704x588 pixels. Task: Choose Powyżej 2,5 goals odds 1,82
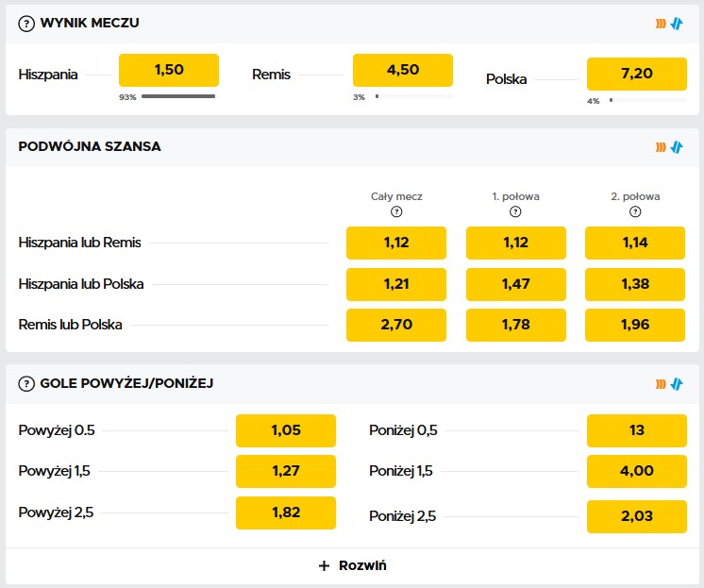pos(286,512)
